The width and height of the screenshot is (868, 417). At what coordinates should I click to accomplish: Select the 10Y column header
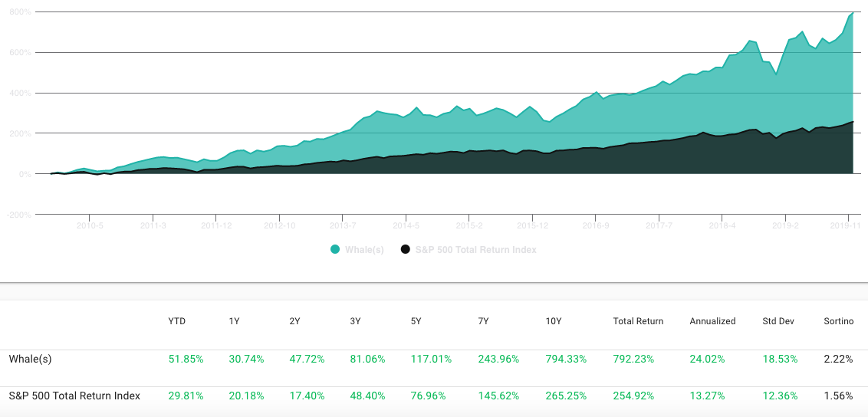coord(554,321)
